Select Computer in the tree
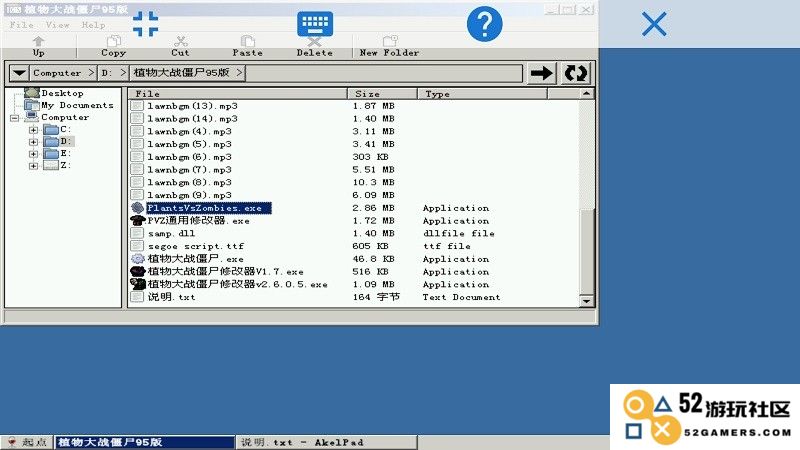The image size is (800, 450). (65, 117)
